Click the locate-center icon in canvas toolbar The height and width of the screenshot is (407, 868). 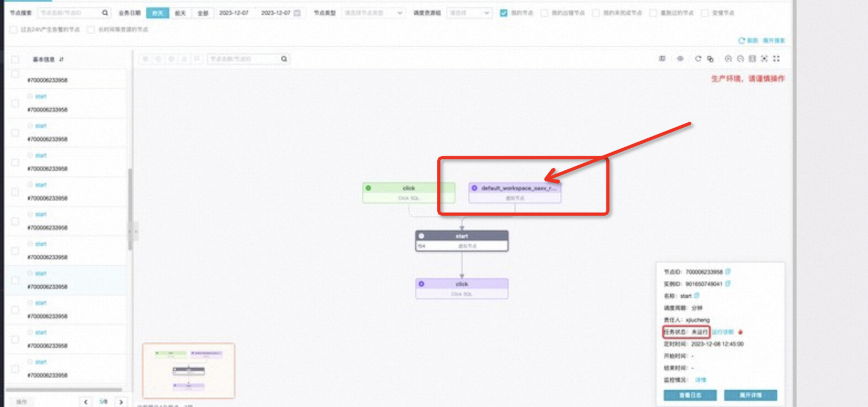[x=764, y=59]
